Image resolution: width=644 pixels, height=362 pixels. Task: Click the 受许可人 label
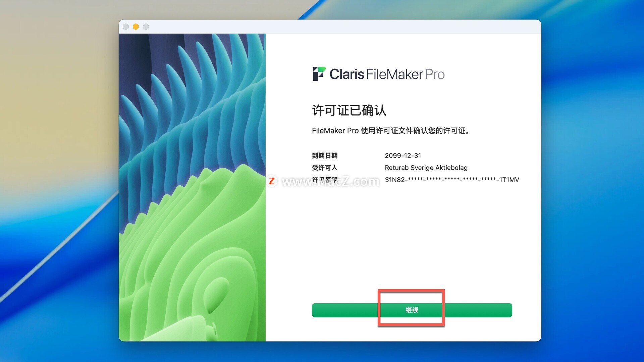(x=325, y=168)
